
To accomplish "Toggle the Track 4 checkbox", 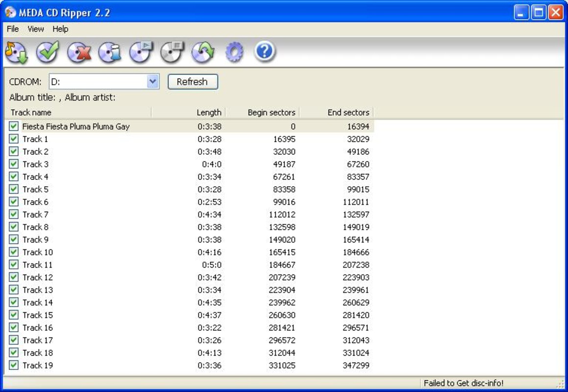I will pos(14,176).
